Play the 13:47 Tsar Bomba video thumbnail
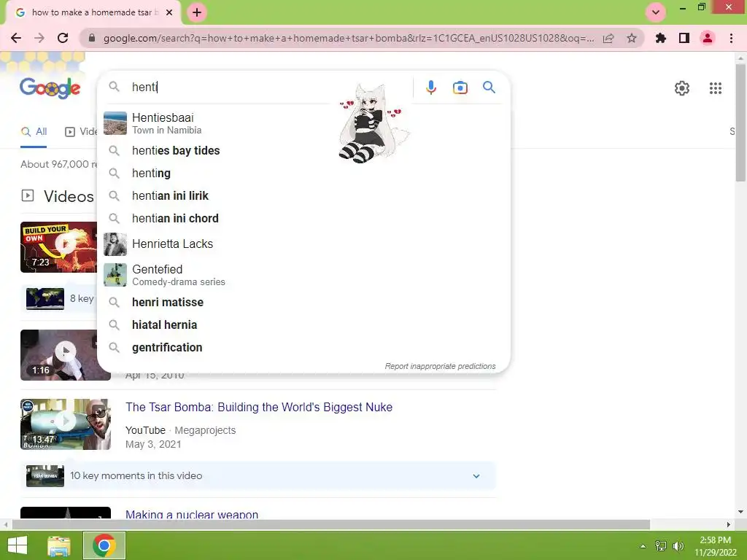 [65, 424]
